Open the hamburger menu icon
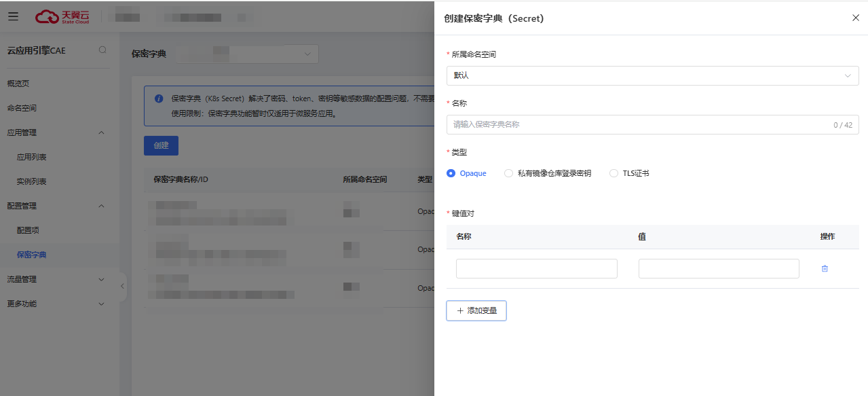Viewport: 868px width, 396px height. pos(14,16)
